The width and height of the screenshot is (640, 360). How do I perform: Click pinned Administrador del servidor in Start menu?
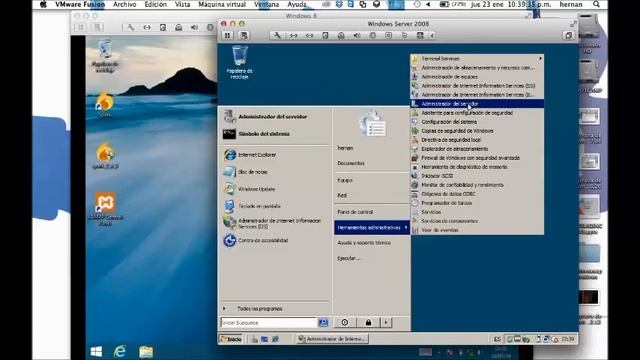pos(276,117)
